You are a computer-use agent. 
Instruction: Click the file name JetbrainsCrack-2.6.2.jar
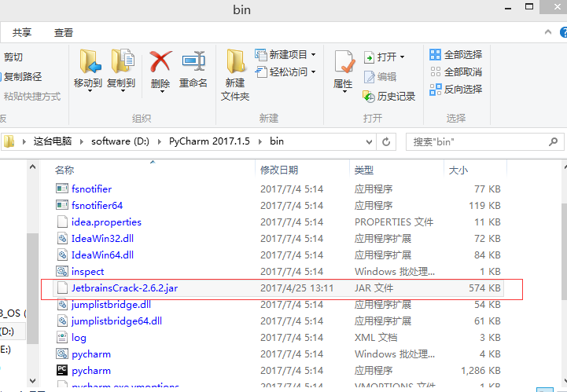(124, 288)
